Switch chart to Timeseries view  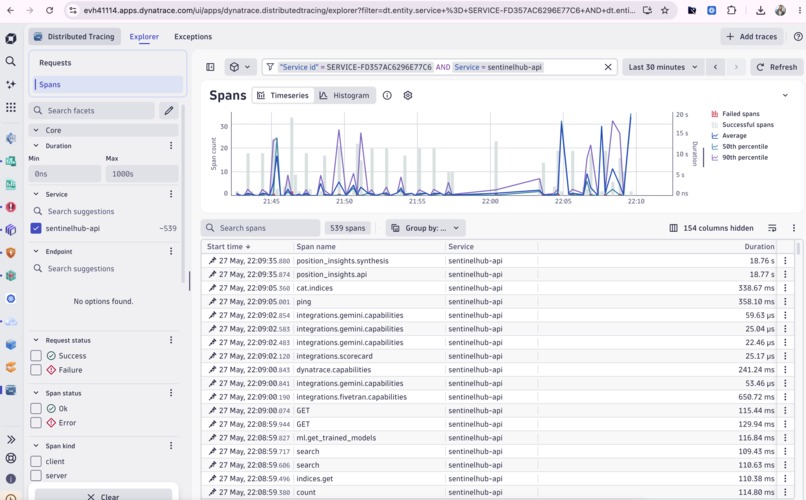click(x=283, y=95)
